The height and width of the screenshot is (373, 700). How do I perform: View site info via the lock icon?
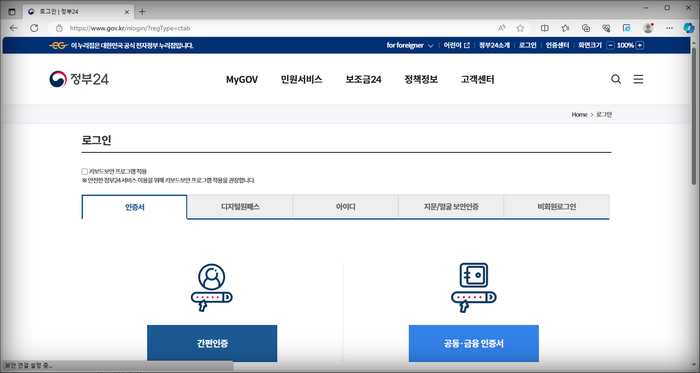tap(59, 28)
